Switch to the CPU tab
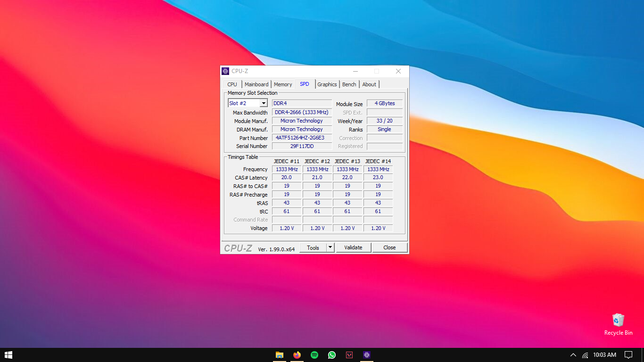This screenshot has height=362, width=644. (x=231, y=84)
